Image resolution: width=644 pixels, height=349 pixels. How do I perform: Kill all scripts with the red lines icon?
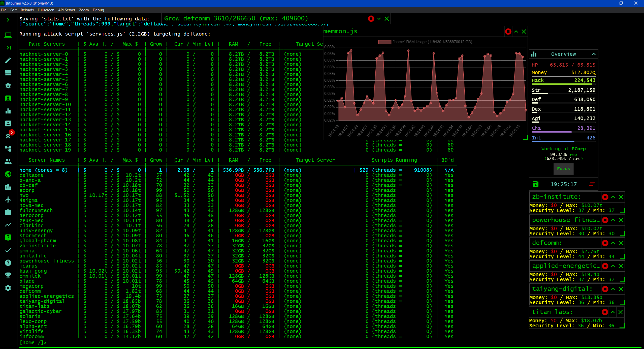pos(592,184)
